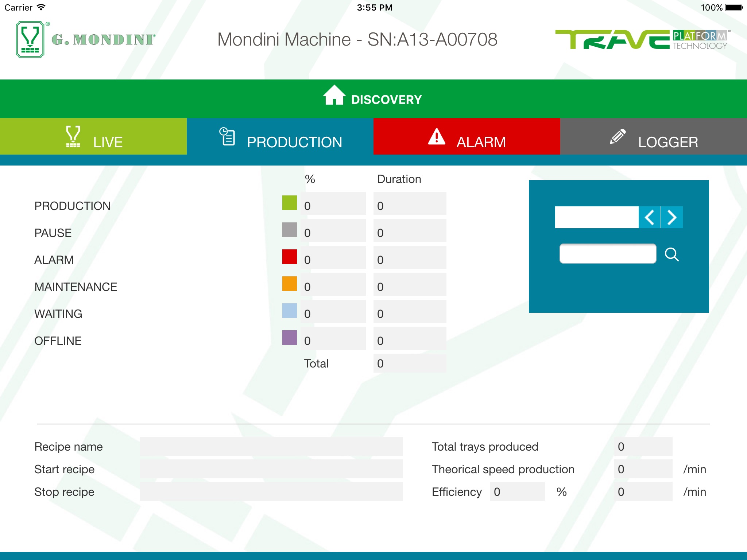
Task: Go to previous date with left chevron
Action: point(649,217)
